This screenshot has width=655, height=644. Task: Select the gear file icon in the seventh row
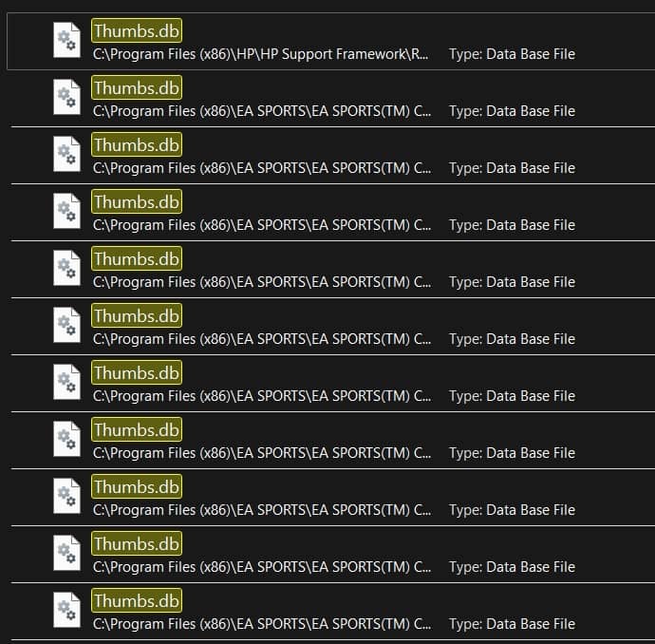point(66,383)
